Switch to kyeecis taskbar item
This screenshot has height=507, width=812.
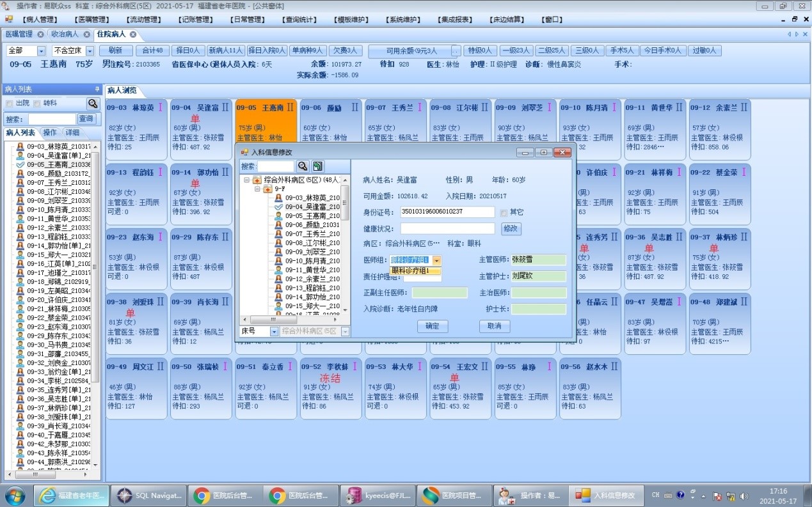[378, 495]
